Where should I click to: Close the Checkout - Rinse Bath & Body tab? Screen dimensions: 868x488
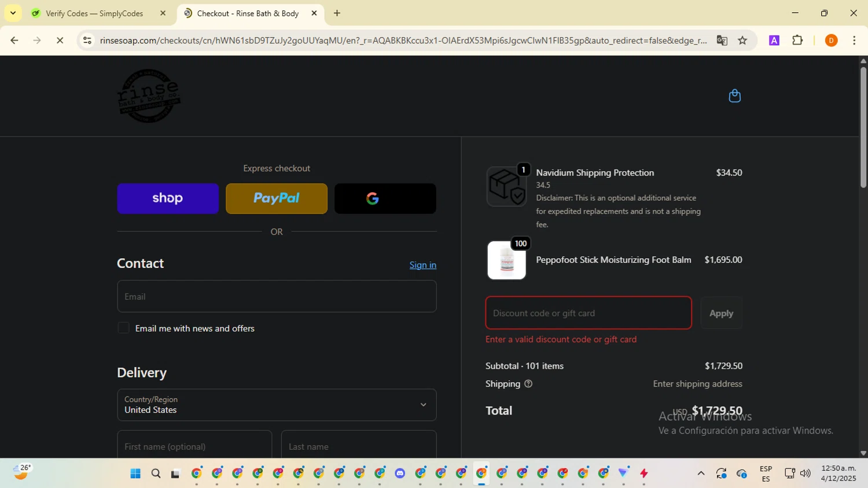(314, 13)
